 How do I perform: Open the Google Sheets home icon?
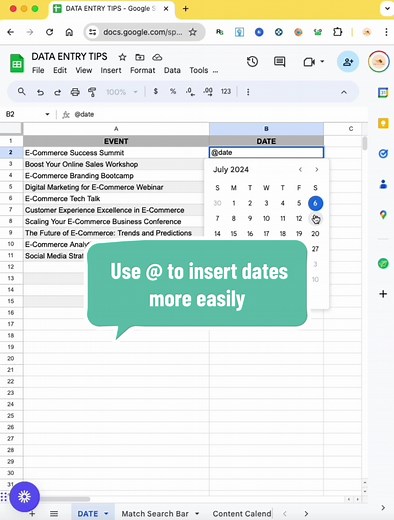(17, 63)
